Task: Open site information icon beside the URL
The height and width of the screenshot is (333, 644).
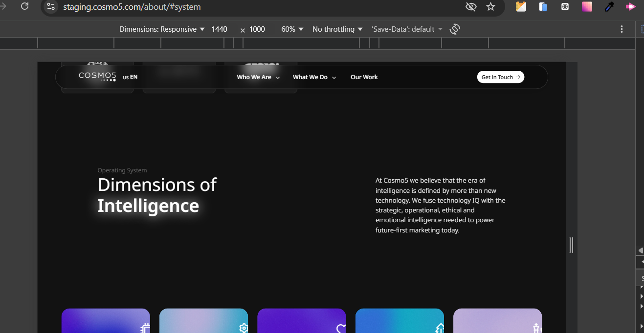Action: pyautogui.click(x=51, y=7)
